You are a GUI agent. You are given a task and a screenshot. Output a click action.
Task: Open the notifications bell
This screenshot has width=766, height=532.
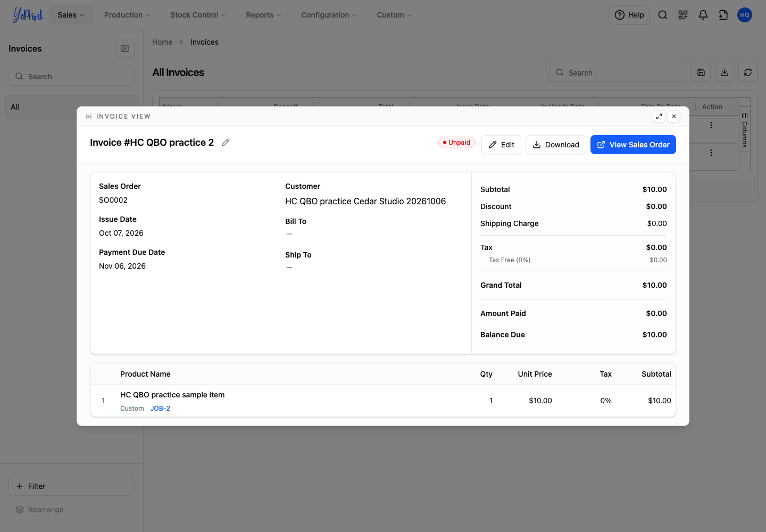coord(703,15)
